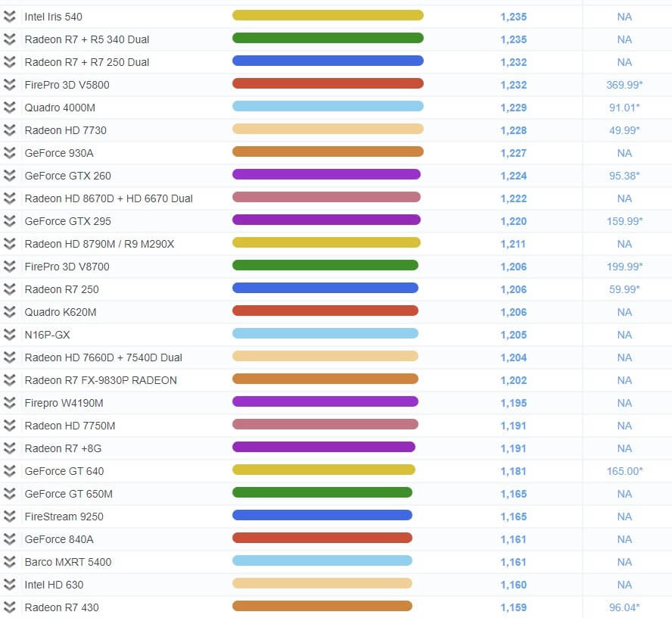Expand the Radeon R7 + R7 250 Dual row
This screenshot has height=618, width=672.
coord(9,62)
